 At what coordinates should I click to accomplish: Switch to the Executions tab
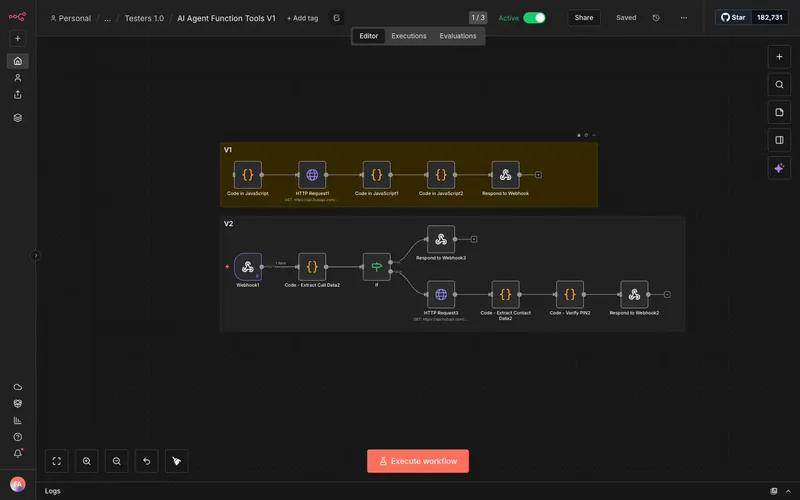click(x=409, y=36)
